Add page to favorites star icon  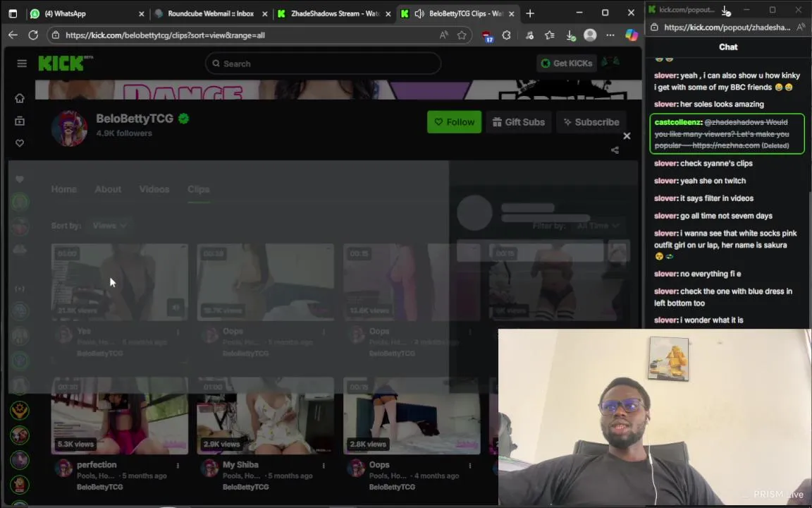point(462,35)
